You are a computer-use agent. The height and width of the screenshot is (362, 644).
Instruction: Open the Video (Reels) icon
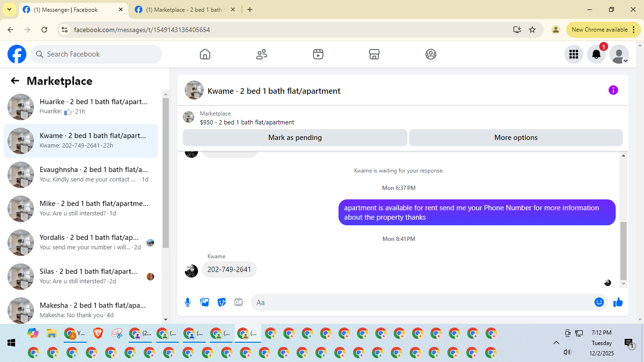pos(318,54)
